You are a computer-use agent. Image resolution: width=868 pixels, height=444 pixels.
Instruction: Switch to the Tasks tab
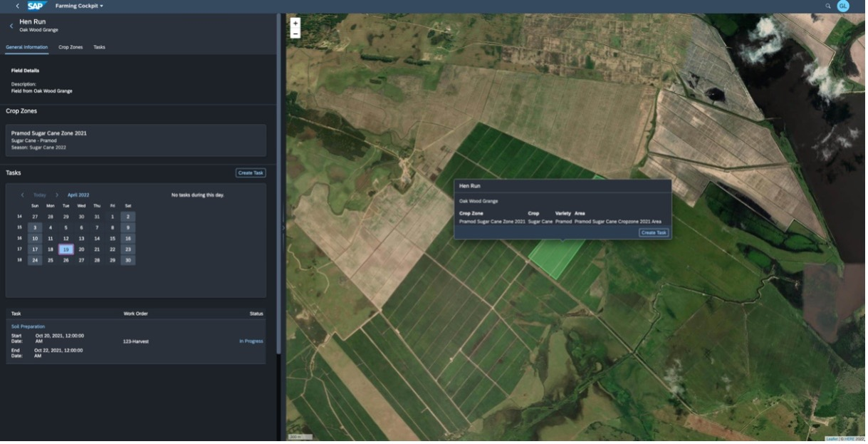point(100,47)
